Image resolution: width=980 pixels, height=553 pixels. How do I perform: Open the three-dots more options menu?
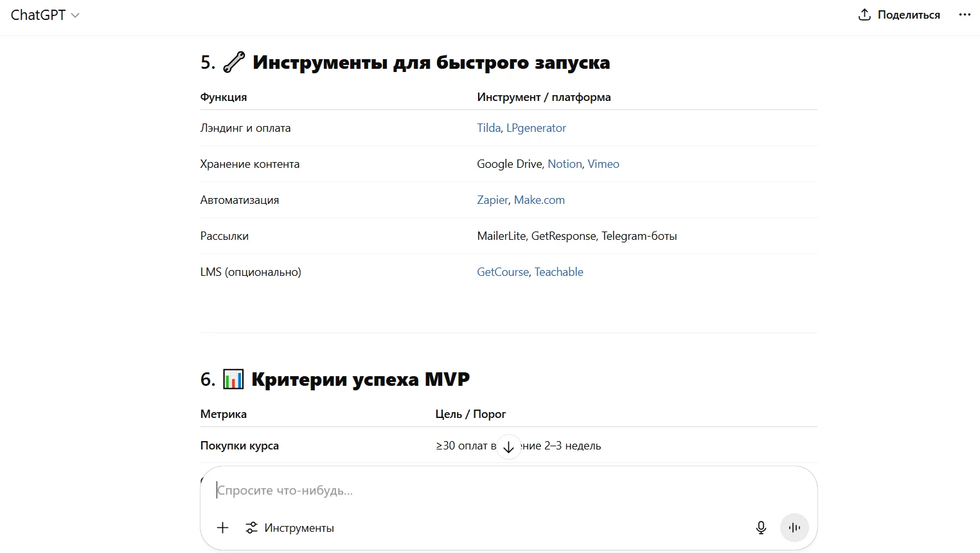click(x=965, y=15)
